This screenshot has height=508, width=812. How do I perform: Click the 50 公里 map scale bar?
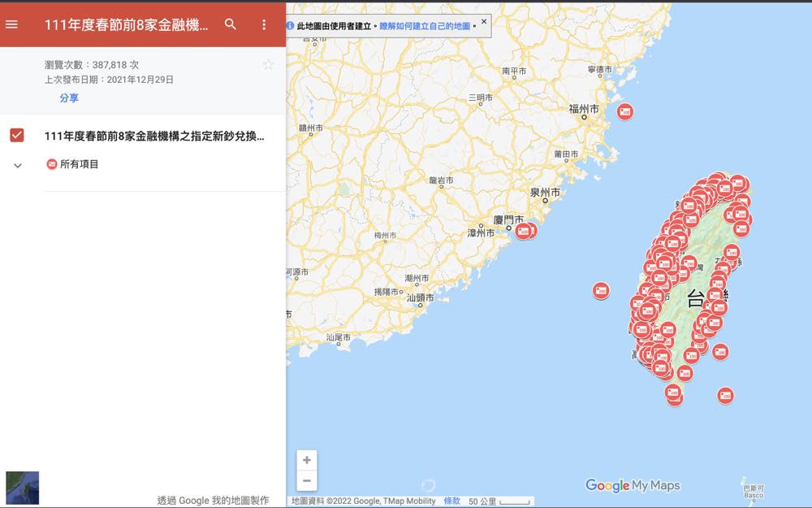pos(499,501)
